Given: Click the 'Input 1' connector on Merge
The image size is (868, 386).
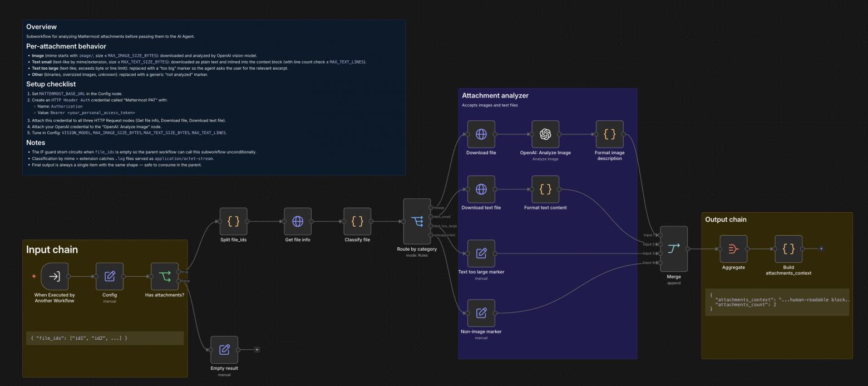Looking at the screenshot, I should (660, 235).
